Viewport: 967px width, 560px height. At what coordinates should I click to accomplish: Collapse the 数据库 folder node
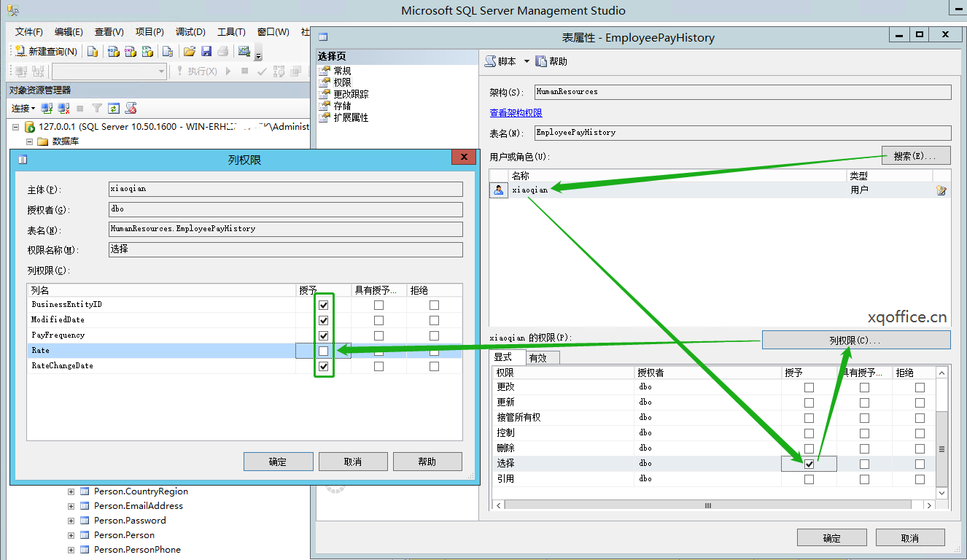(30, 141)
